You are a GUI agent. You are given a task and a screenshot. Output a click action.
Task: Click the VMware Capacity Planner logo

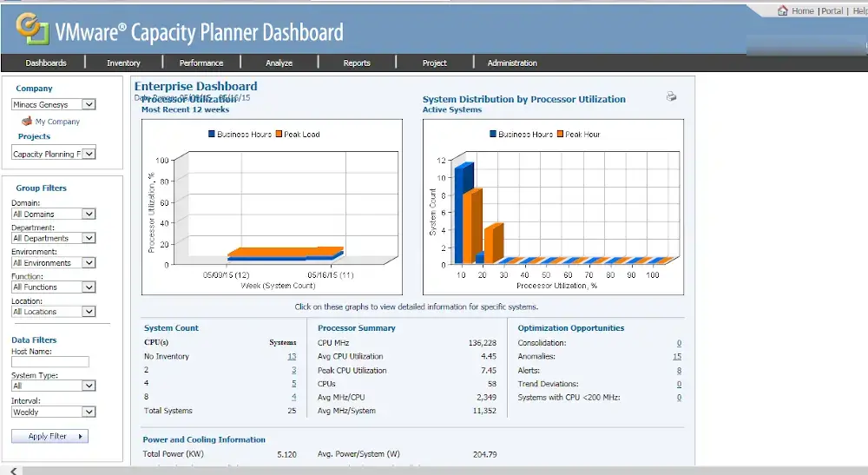click(32, 31)
